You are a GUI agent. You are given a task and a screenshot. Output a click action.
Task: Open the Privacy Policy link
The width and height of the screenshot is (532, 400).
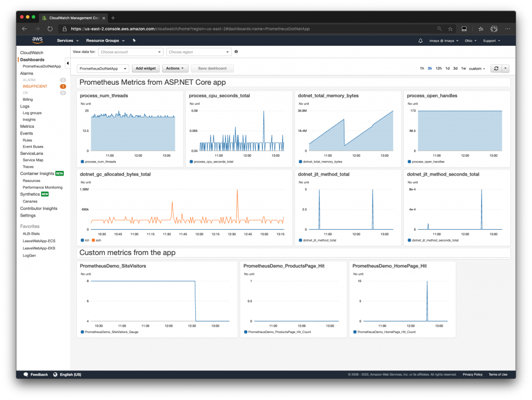pyautogui.click(x=472, y=375)
